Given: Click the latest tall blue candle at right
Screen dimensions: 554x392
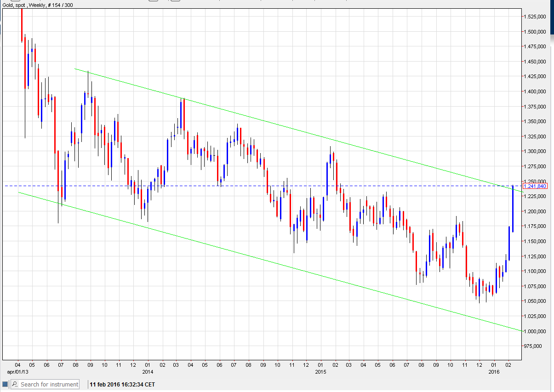Looking at the screenshot, I should click(x=513, y=209).
